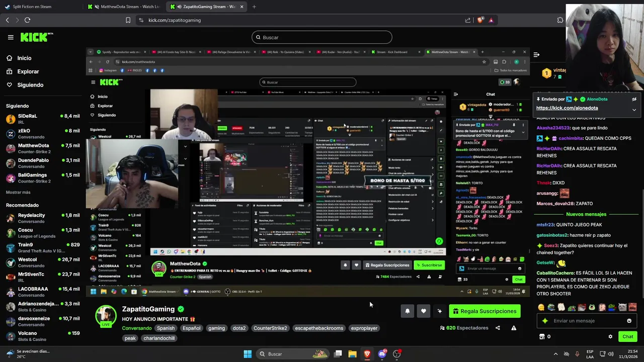Open pinned link https://kick.com/alonedota
This screenshot has width=644, height=362.
(567, 108)
